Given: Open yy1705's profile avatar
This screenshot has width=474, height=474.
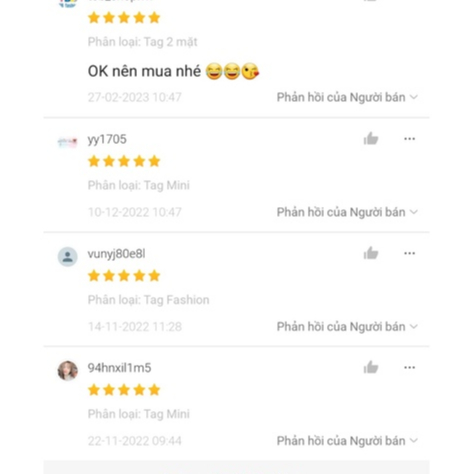Looking at the screenshot, I should (68, 142).
